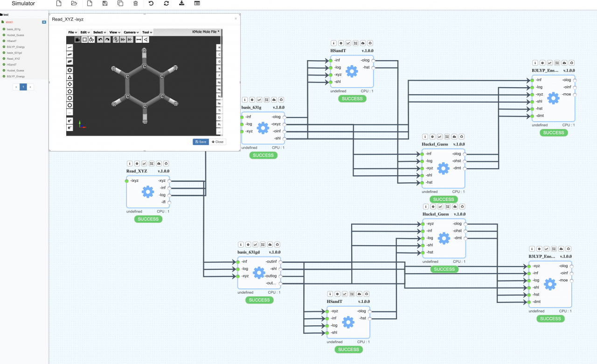Open the View dropdown in molecule editor

(x=115, y=32)
